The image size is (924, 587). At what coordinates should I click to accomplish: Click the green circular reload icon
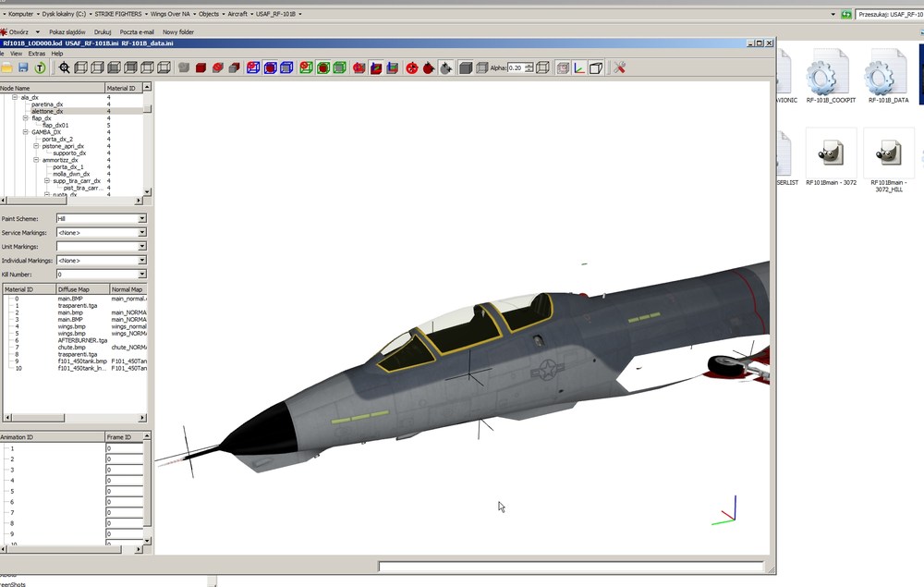coord(40,67)
